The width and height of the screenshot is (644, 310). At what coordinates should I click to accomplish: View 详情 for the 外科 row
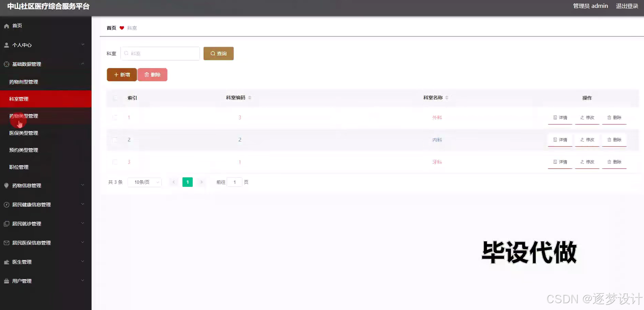(560, 118)
